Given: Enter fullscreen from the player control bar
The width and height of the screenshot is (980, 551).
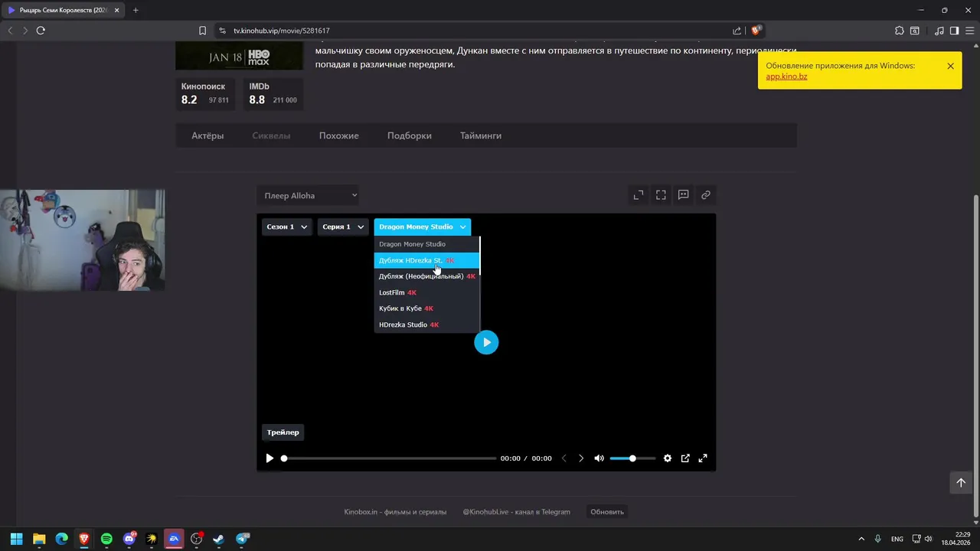Looking at the screenshot, I should tap(703, 458).
